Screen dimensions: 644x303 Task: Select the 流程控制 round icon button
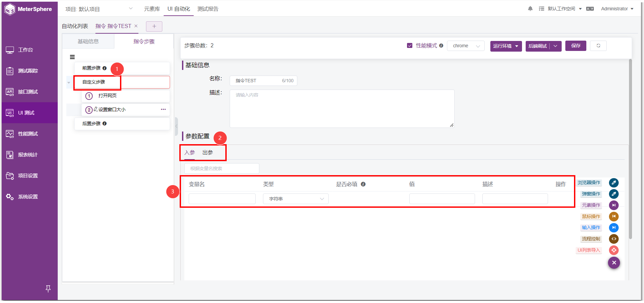click(614, 239)
